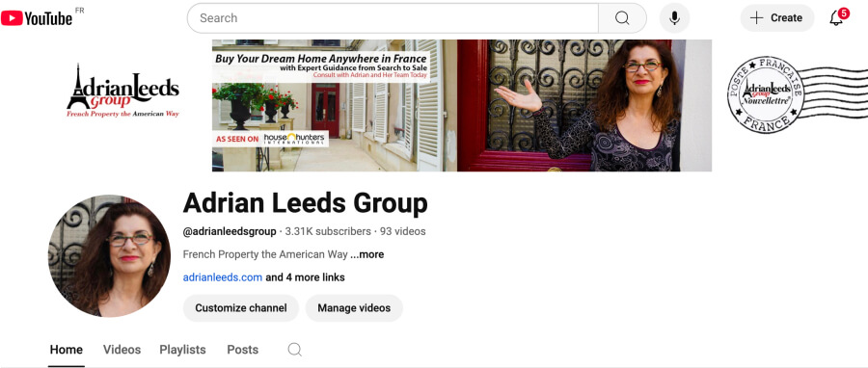Screen dimensions: 868x368
Task: Click 'French Property the American Way' description
Action: click(265, 254)
